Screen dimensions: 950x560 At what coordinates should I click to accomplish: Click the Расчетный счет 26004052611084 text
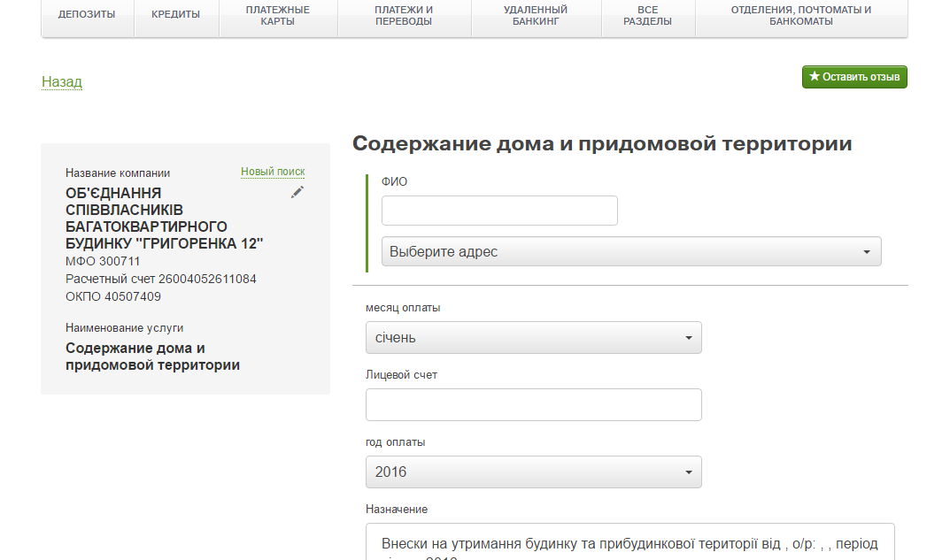(x=161, y=279)
